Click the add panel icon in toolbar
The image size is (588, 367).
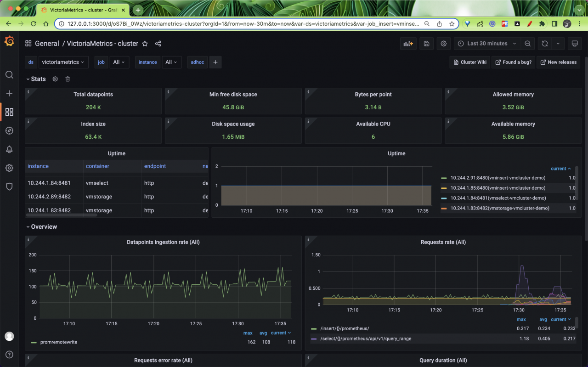pos(408,43)
